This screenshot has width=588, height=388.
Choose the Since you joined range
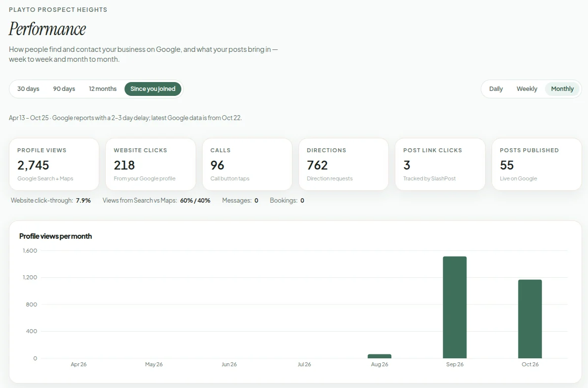click(153, 89)
